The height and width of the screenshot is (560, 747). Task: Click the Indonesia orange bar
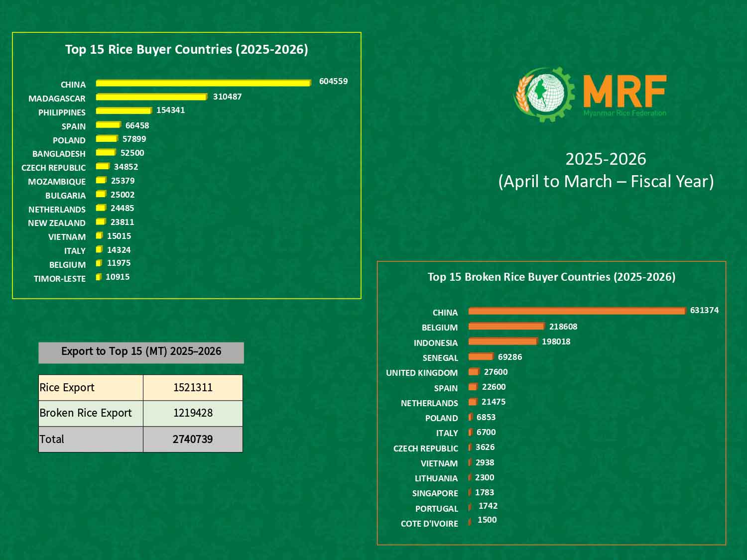click(502, 341)
